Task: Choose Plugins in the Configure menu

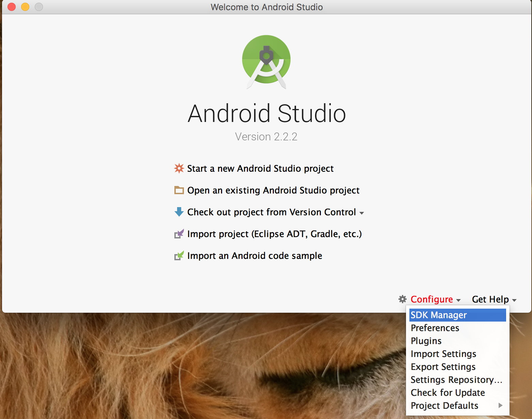Action: [458, 341]
